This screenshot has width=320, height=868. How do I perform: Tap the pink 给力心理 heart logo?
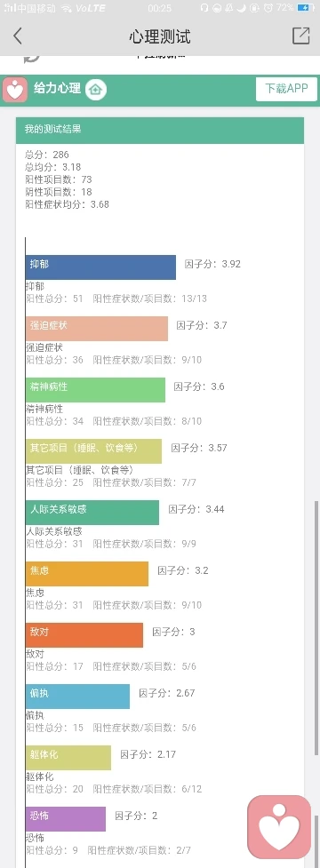tap(15, 90)
